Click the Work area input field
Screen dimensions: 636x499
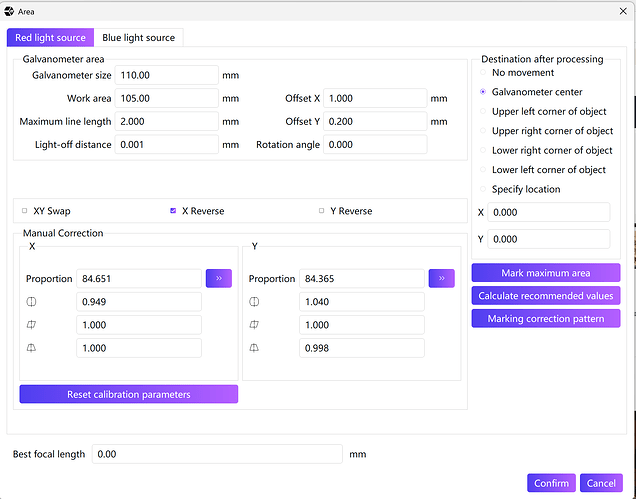pyautogui.click(x=167, y=98)
